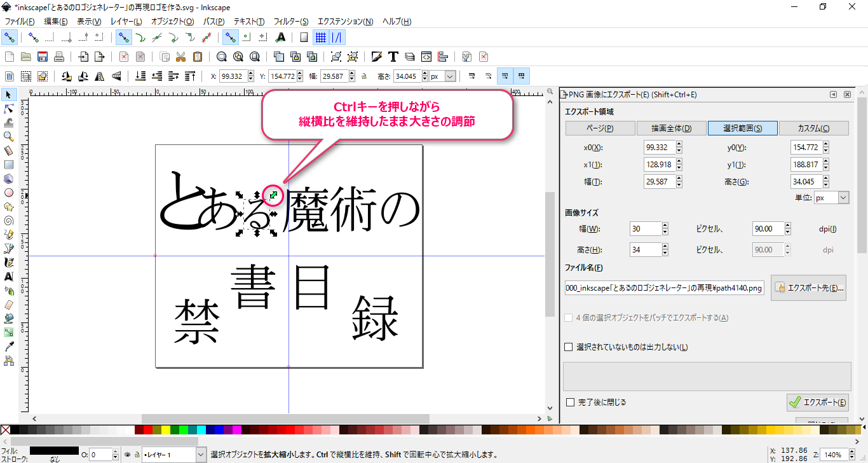868x463 pixels.
Task: Close the PNG export panel
Action: tap(847, 95)
